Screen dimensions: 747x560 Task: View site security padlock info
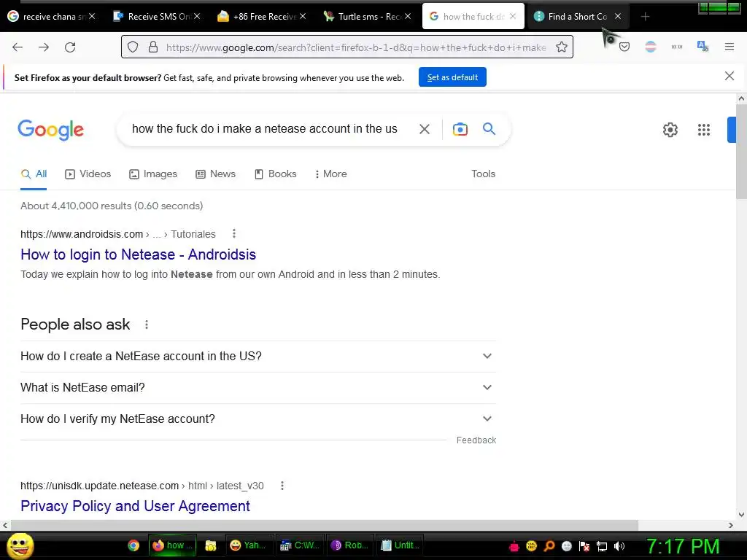(153, 47)
